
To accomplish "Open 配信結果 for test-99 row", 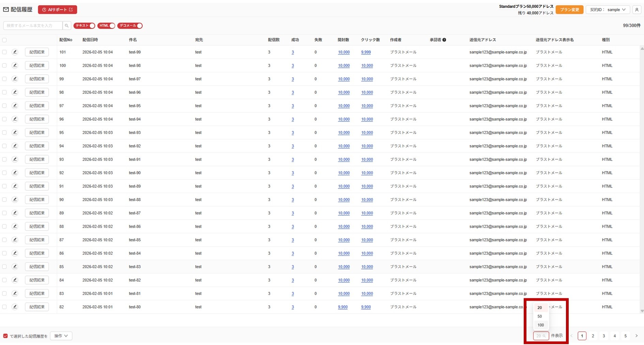I will click(37, 52).
